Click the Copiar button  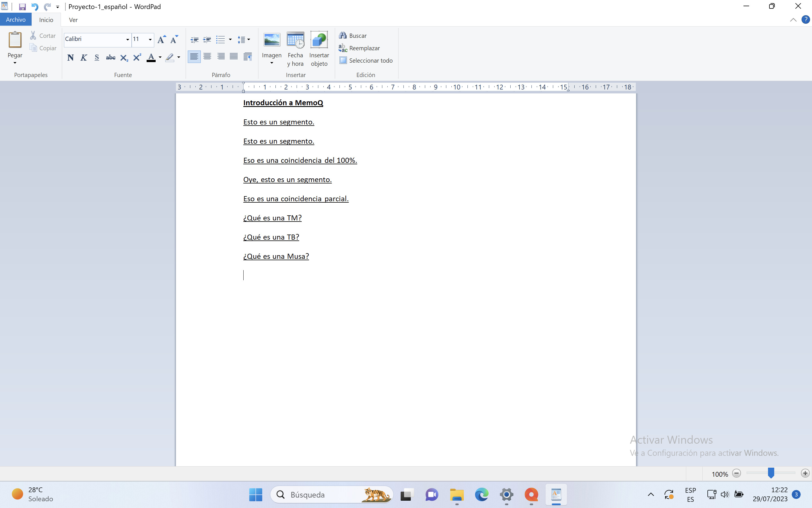click(43, 48)
